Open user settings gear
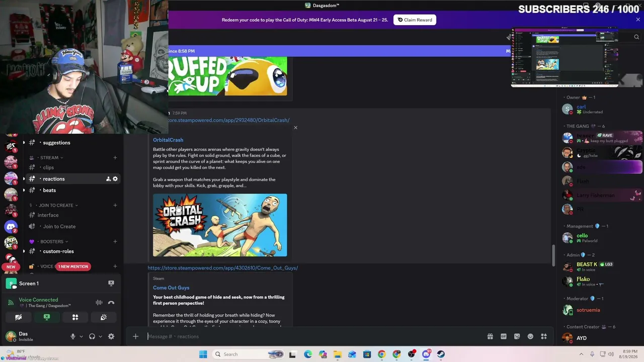The image size is (644, 362). (111, 336)
